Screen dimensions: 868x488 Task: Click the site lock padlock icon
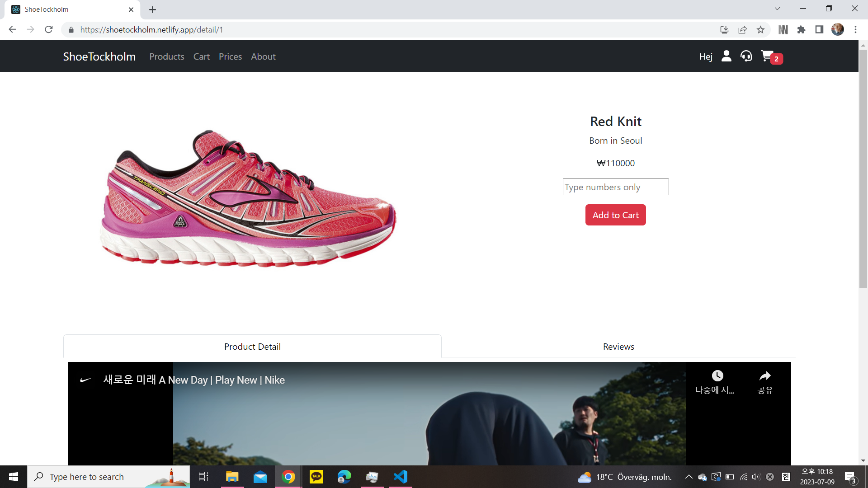click(71, 30)
